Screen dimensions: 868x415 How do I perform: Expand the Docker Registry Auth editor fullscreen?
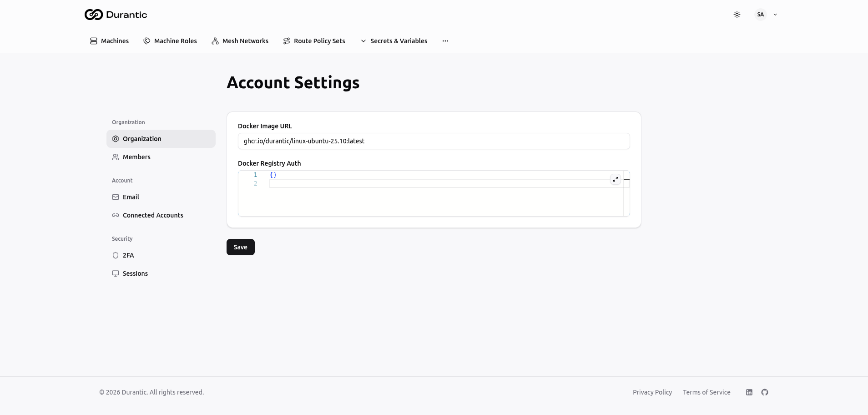click(615, 179)
